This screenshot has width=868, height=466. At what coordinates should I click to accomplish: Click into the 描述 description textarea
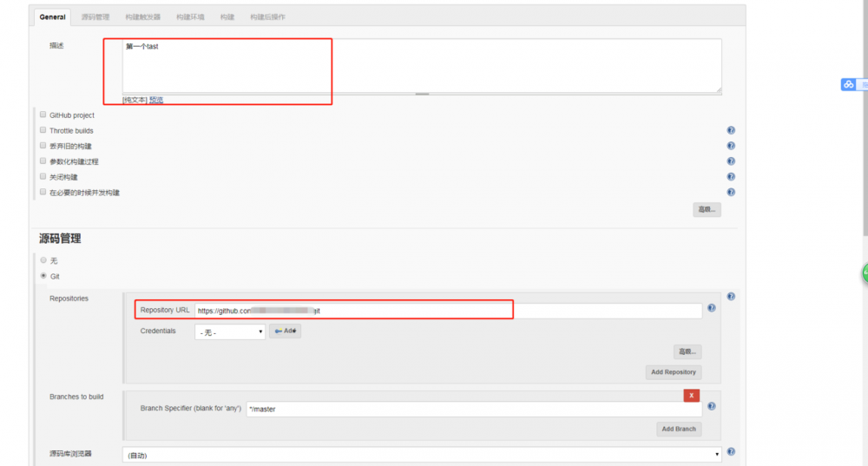tap(422, 66)
